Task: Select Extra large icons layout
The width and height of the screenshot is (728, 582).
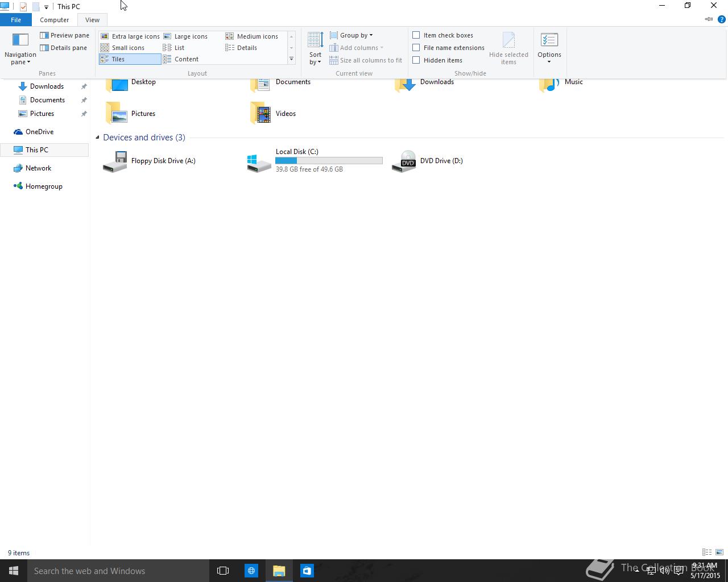Action: click(130, 36)
